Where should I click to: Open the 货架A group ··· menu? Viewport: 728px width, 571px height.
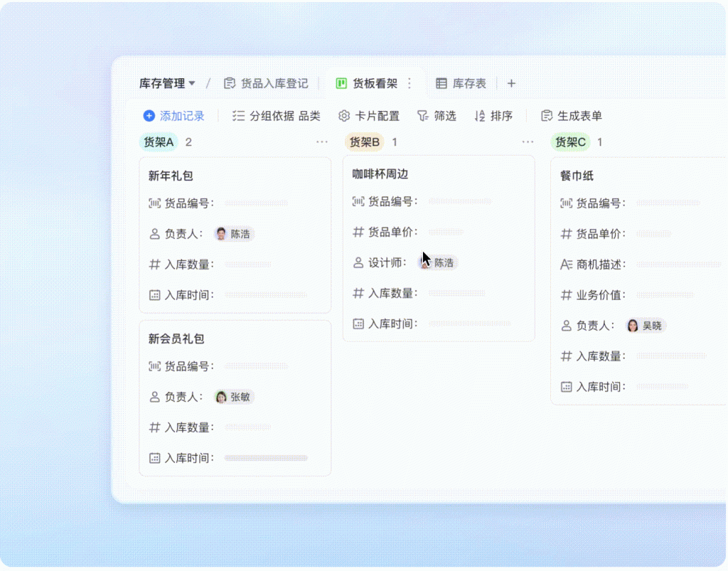[321, 142]
